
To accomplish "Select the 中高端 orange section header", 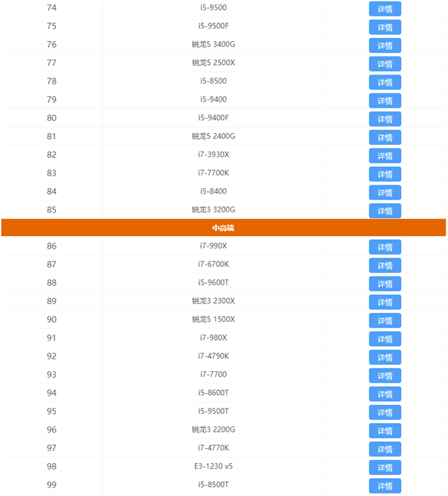I will (223, 227).
